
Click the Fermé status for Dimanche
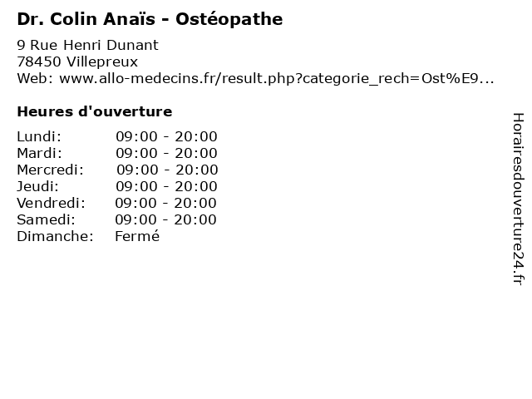tap(137, 236)
